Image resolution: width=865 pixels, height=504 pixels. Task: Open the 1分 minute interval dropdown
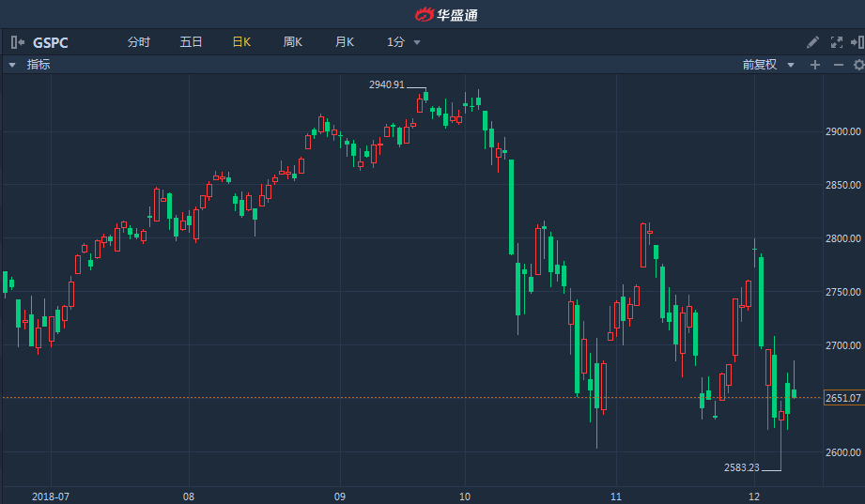click(x=404, y=42)
